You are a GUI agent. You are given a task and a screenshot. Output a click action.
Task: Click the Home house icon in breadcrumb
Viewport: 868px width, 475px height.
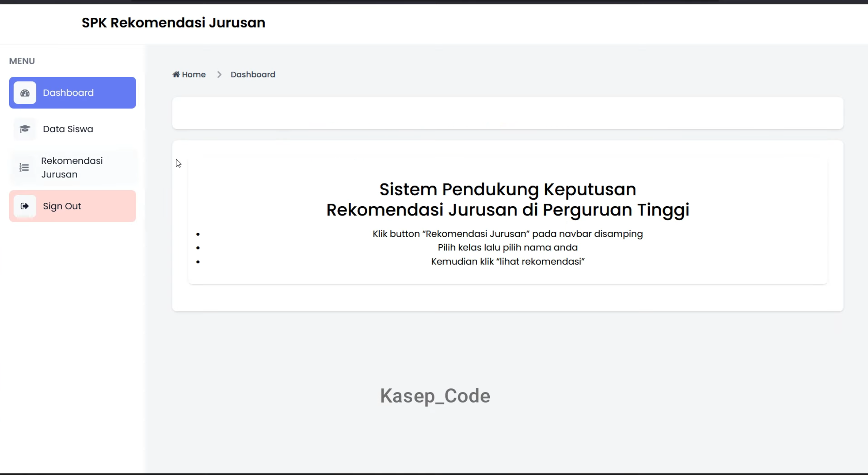[176, 74]
